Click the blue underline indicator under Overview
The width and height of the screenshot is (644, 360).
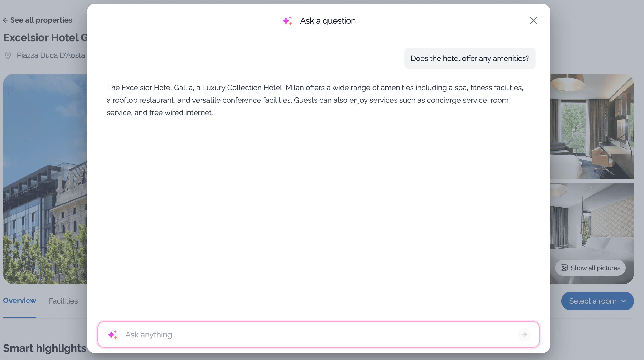click(19, 317)
